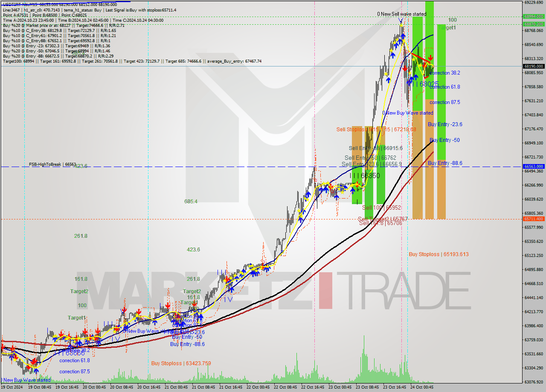Select the '22 Oct 16:45' time axis label
546x392 pixels.
click(x=313, y=387)
